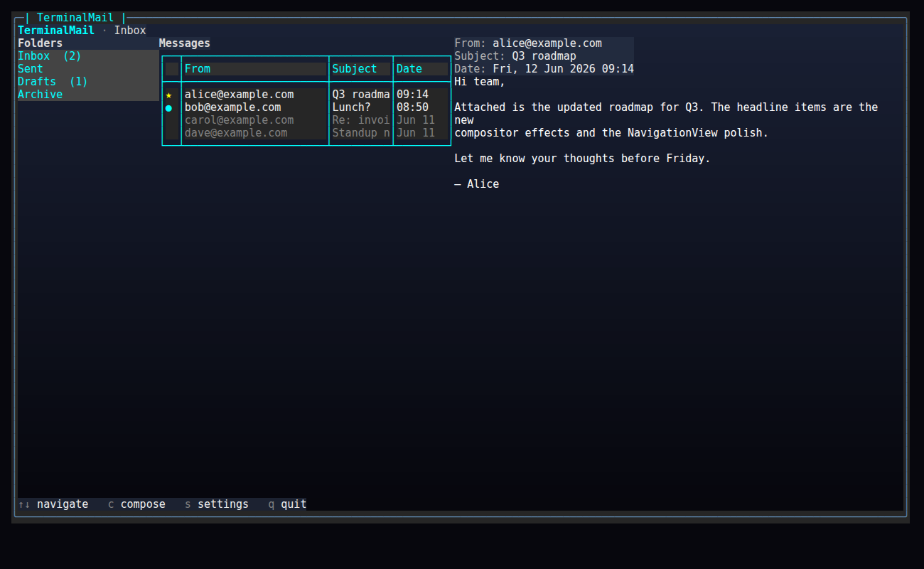This screenshot has width=924, height=569.
Task: Click the 'Date: Fri, 12 Jun 2026' preview line
Action: pyautogui.click(x=544, y=69)
